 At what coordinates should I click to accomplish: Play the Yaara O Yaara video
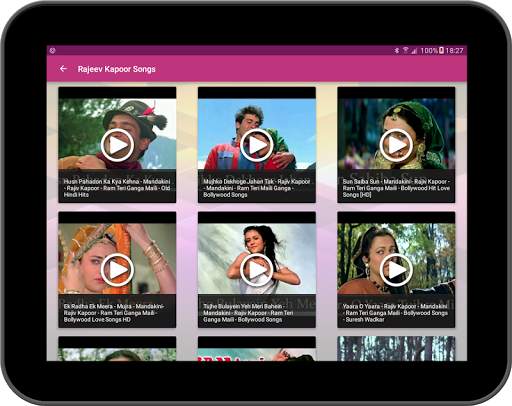(x=396, y=270)
